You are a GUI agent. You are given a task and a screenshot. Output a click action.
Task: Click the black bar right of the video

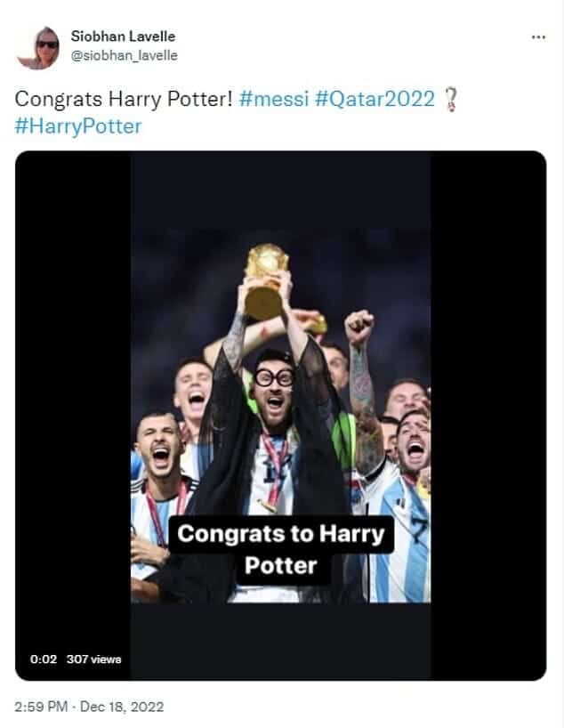(487, 400)
